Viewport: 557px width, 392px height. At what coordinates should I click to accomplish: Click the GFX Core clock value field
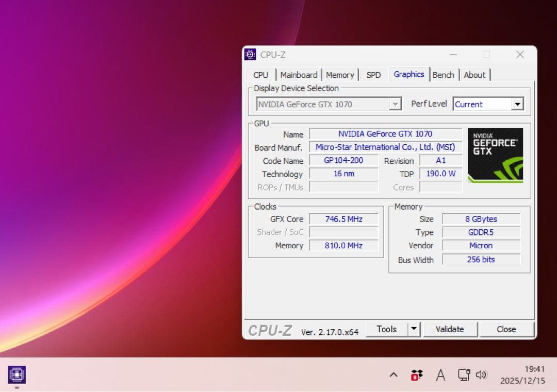(x=344, y=219)
